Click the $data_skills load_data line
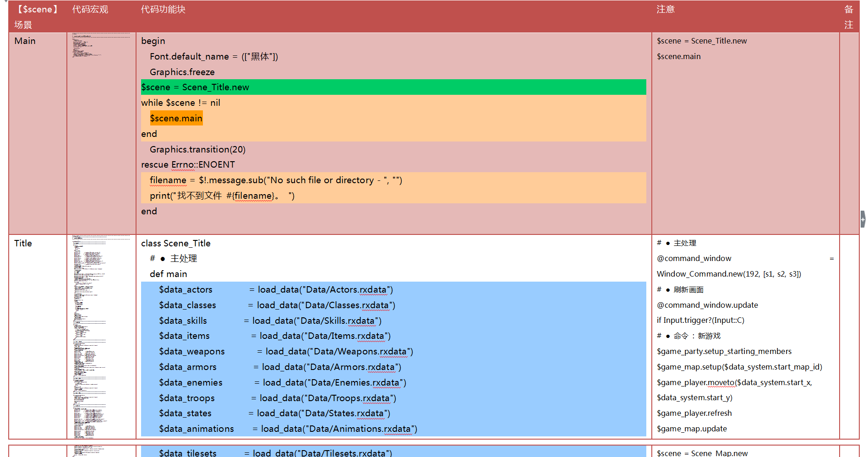The image size is (868, 457). tap(270, 321)
